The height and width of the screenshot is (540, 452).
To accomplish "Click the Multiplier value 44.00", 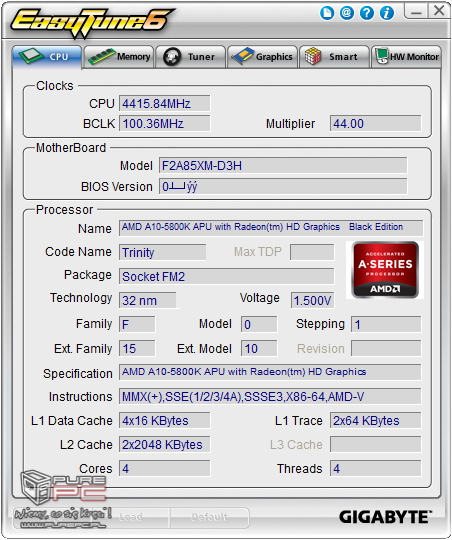I will tap(376, 123).
